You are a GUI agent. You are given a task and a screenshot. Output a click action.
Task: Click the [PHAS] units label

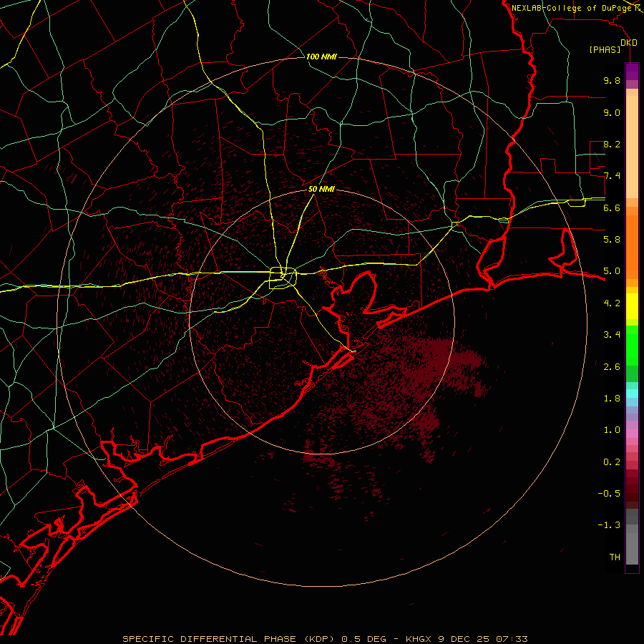(x=605, y=50)
